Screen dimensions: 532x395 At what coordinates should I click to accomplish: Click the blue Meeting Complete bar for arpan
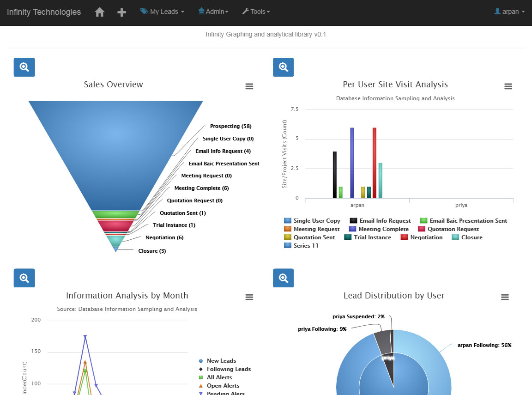[x=352, y=163]
